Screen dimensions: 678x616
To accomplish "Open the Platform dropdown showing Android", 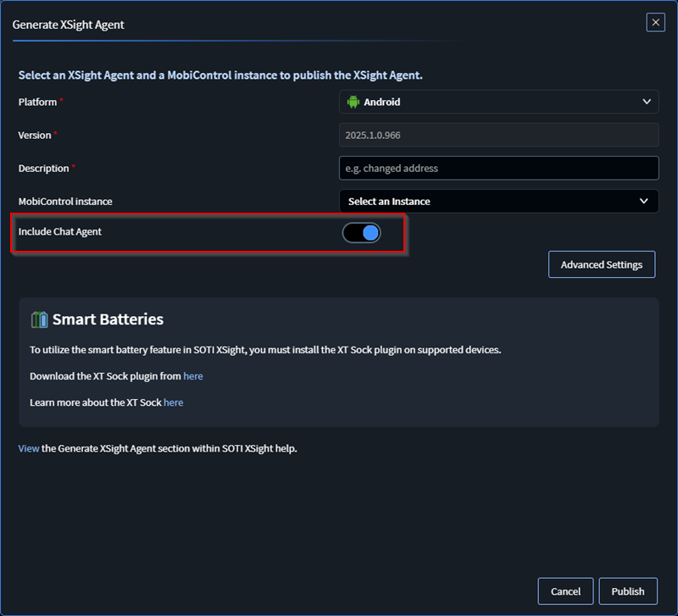I will click(x=500, y=101).
